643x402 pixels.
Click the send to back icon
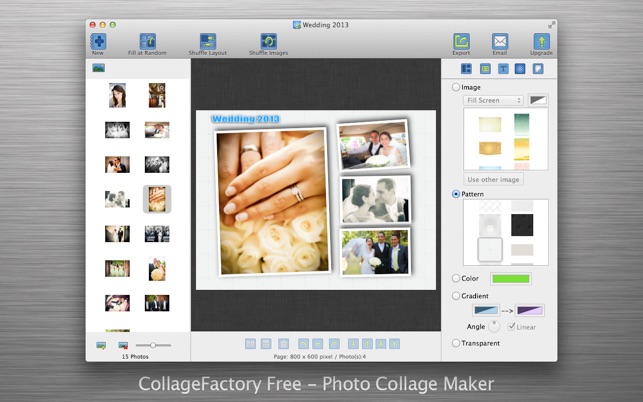381,344
